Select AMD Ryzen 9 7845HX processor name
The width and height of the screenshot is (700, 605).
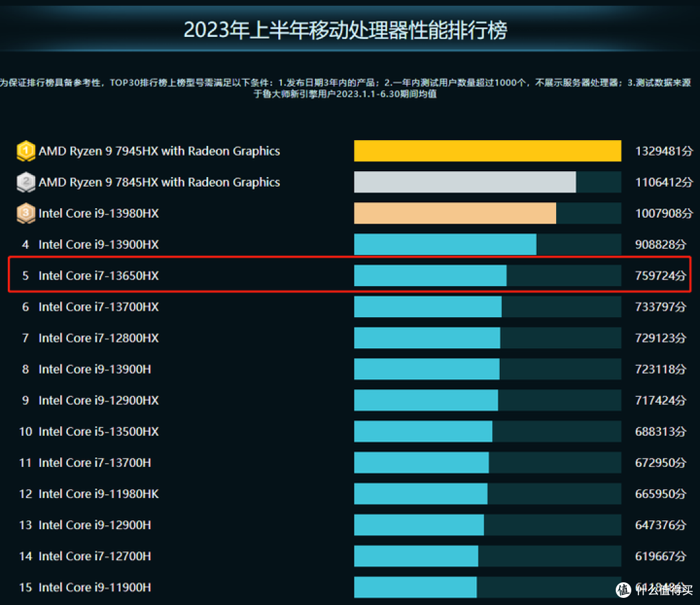[x=159, y=182]
